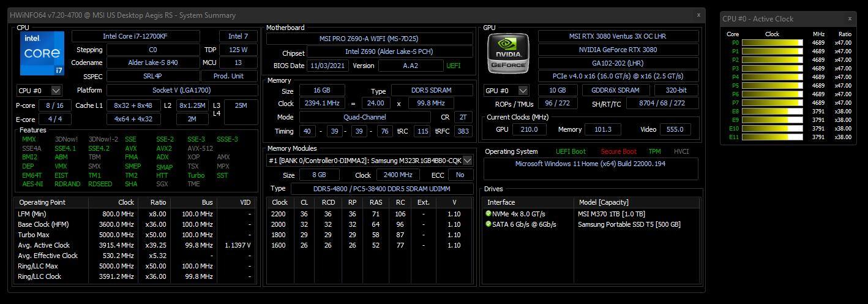Expand the memory module selection dropdown
Screen dimensions: 868x304
coord(468,161)
